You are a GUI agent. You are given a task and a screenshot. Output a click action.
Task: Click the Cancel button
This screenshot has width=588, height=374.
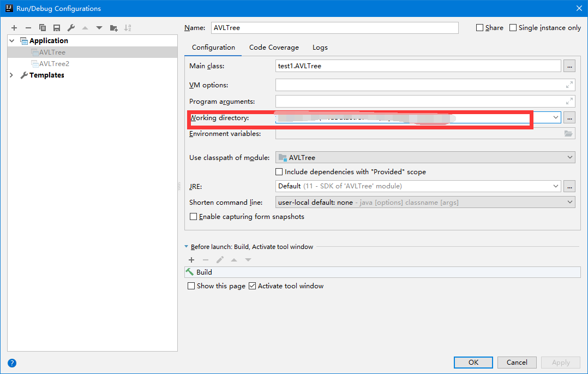tap(517, 363)
